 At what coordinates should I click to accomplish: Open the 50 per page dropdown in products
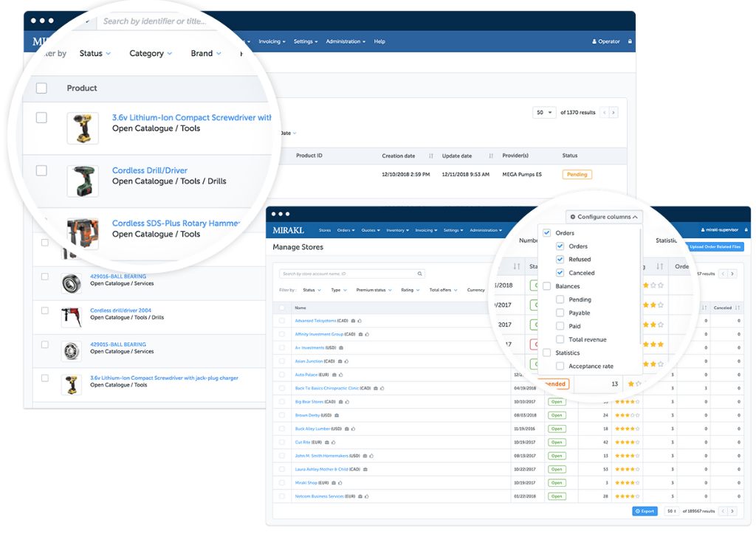[x=544, y=113]
